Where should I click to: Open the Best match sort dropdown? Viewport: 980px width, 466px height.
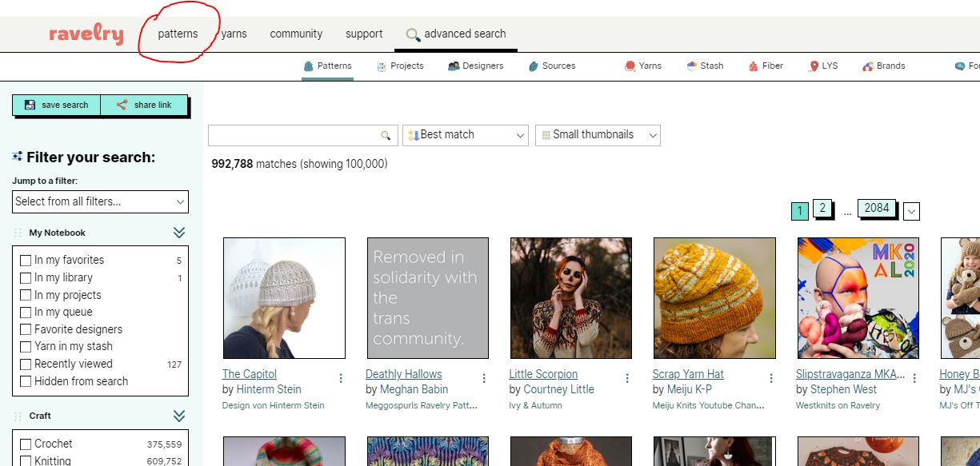(x=466, y=135)
